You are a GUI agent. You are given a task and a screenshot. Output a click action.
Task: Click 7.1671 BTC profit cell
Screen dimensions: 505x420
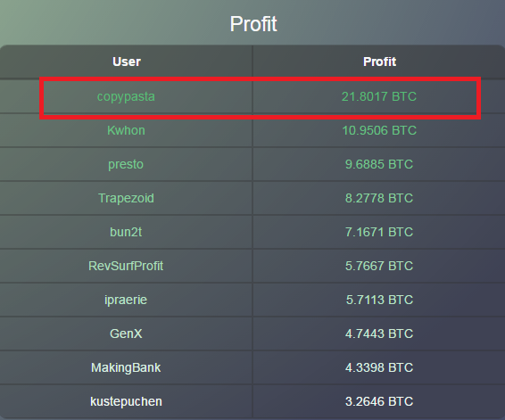[379, 232]
